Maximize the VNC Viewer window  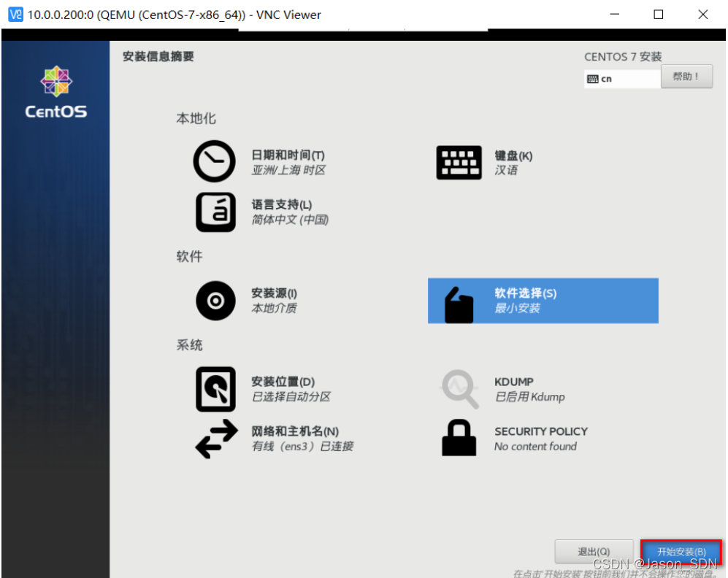[x=659, y=15]
